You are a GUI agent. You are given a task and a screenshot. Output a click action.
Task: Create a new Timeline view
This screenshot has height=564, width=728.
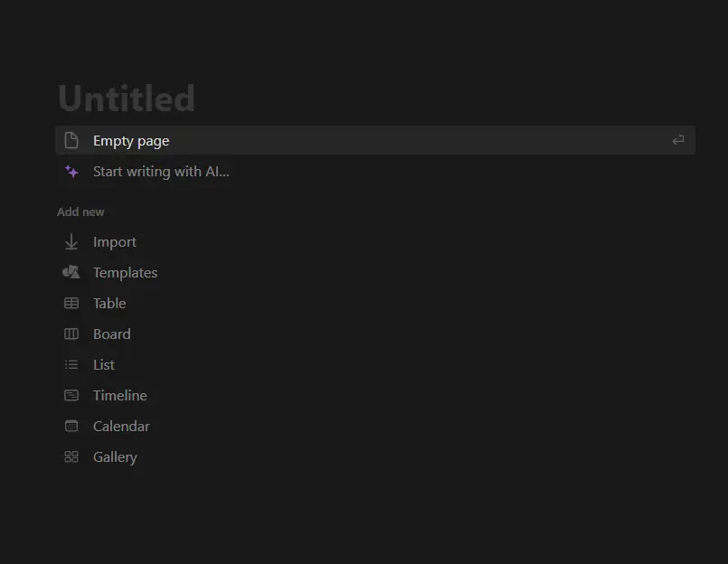click(x=119, y=395)
